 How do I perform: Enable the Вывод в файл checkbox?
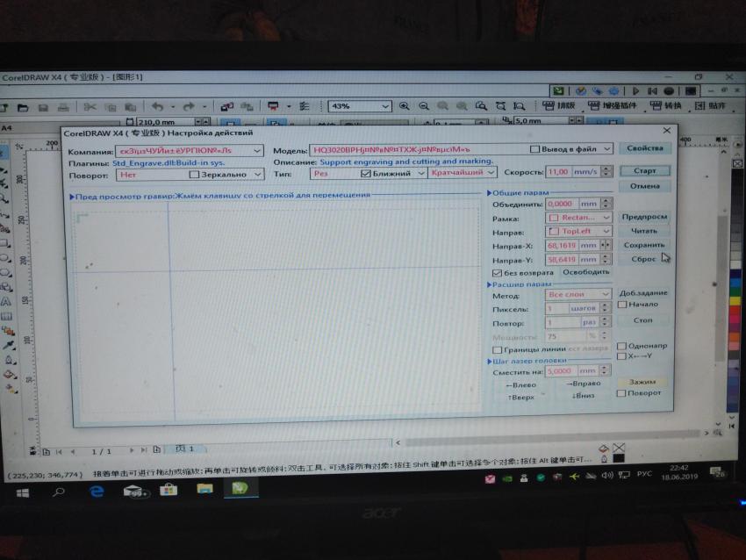[x=535, y=149]
